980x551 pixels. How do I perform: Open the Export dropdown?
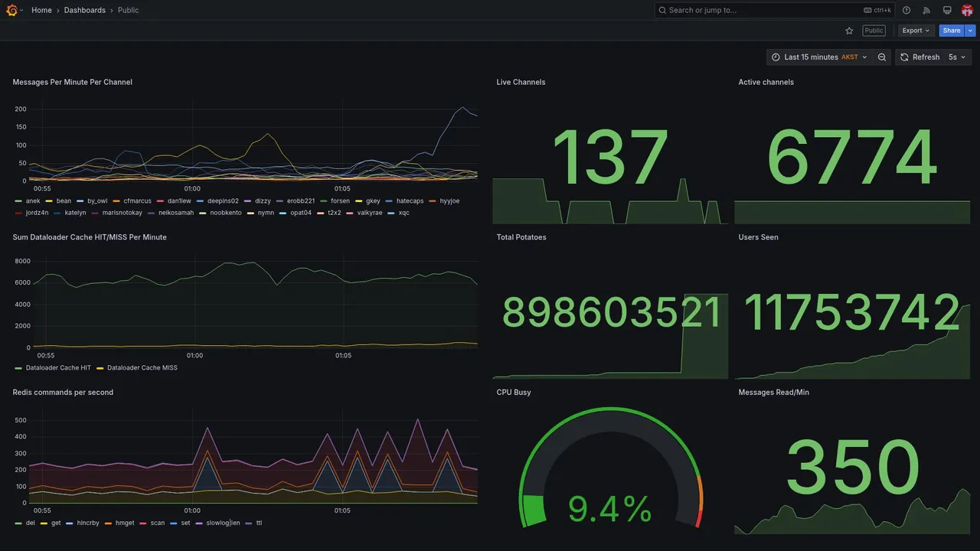916,31
